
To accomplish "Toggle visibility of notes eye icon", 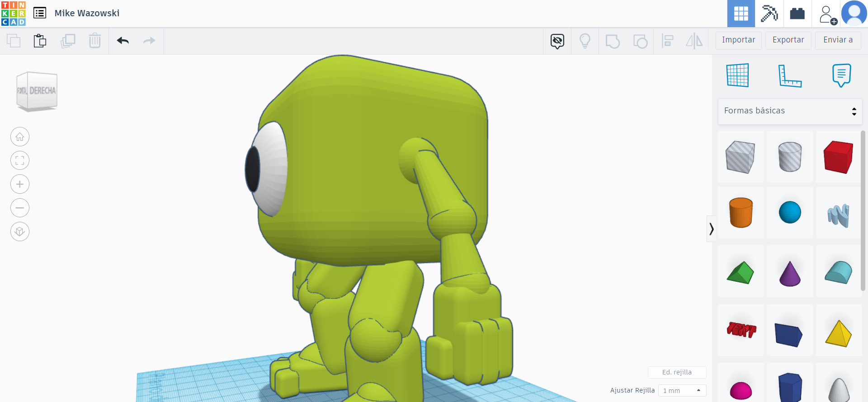I will point(557,41).
